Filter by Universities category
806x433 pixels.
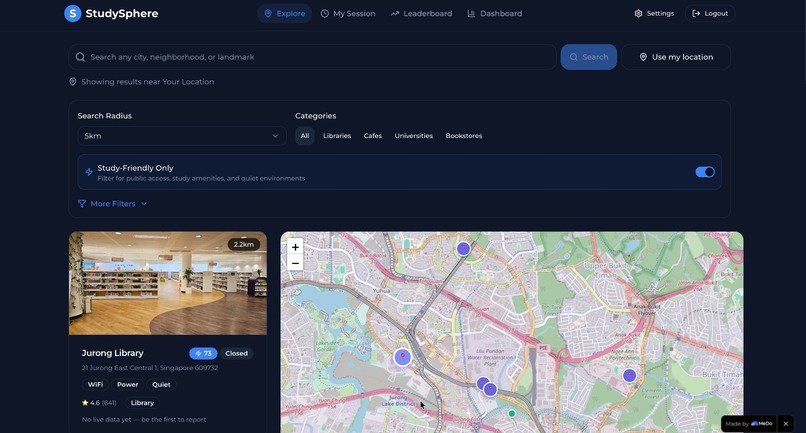click(x=413, y=136)
